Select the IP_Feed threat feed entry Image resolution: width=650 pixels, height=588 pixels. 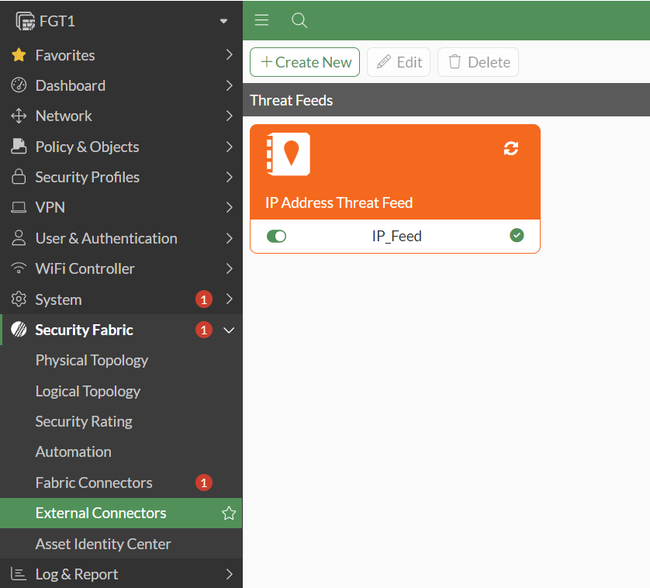click(397, 236)
